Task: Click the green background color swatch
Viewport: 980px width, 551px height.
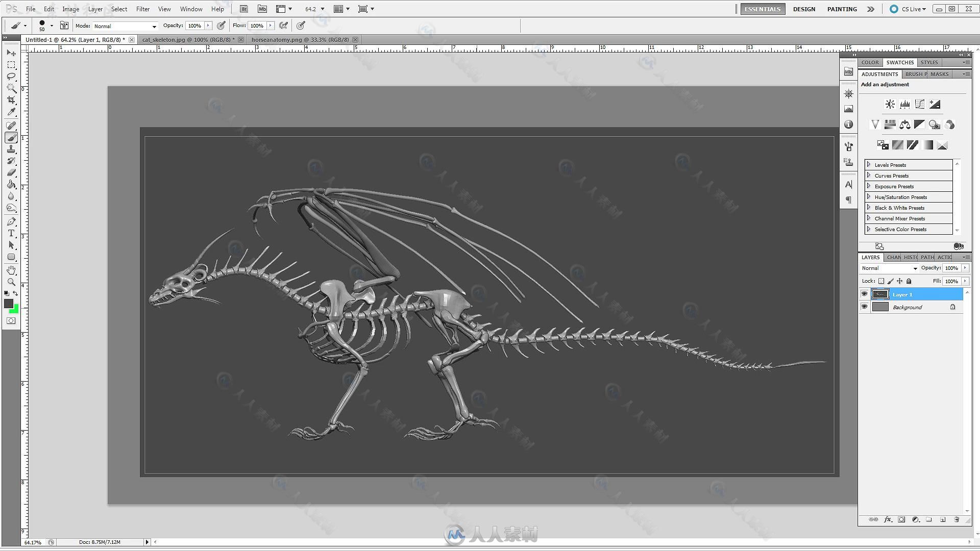Action: pyautogui.click(x=15, y=310)
